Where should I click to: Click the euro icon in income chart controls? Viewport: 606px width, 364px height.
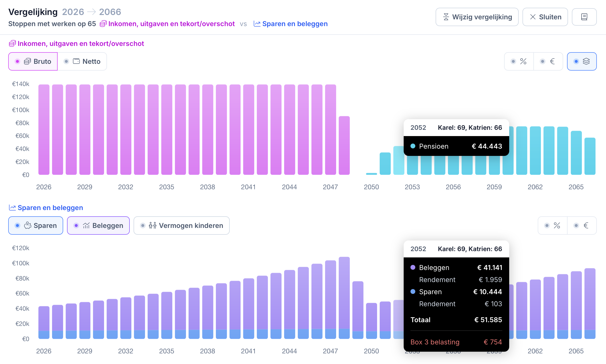click(553, 61)
